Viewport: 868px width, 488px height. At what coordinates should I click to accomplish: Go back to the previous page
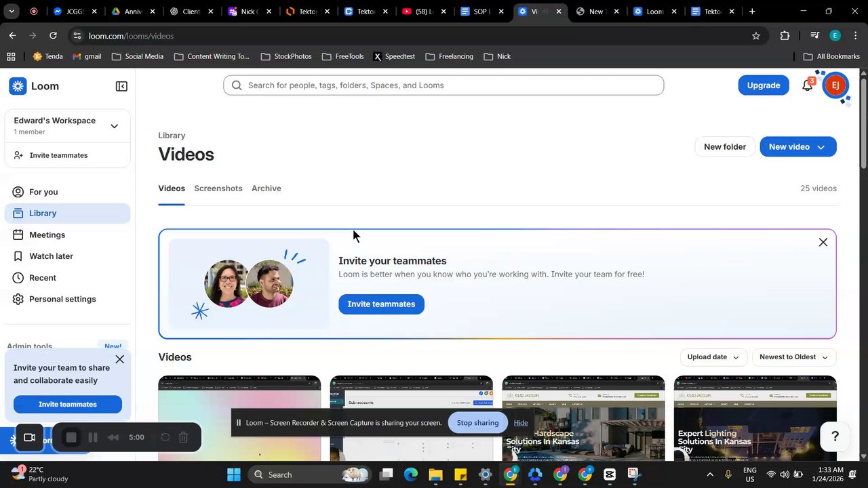pyautogui.click(x=13, y=36)
